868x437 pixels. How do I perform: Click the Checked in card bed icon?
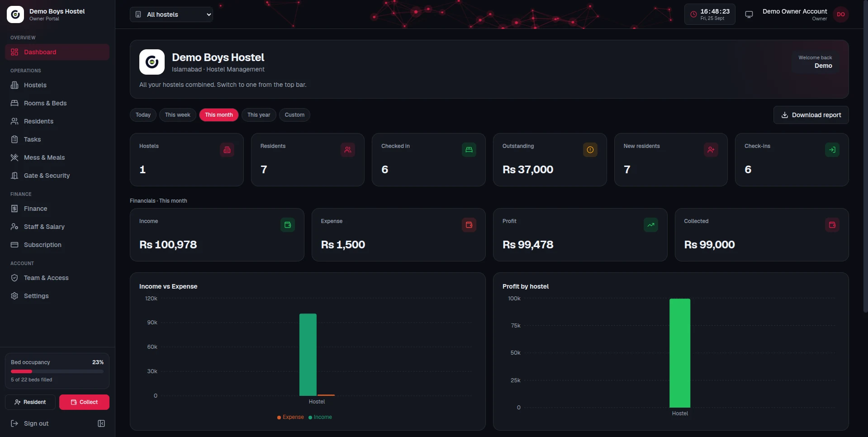tap(469, 150)
